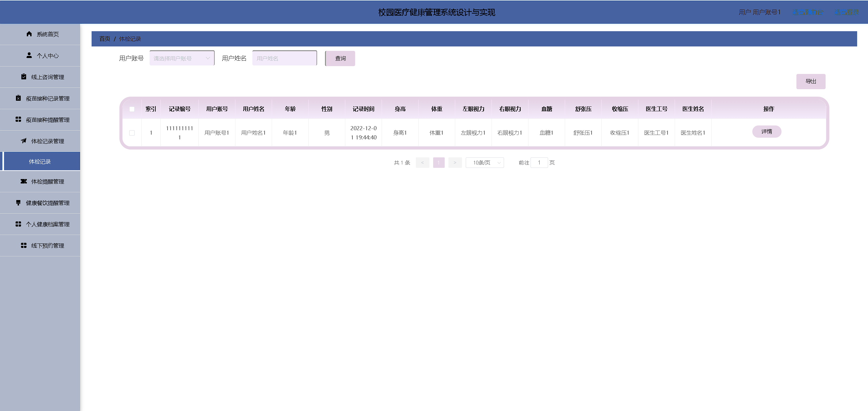Screen dimensions: 868x411
Task: Click the 查询 search button
Action: [340, 58]
